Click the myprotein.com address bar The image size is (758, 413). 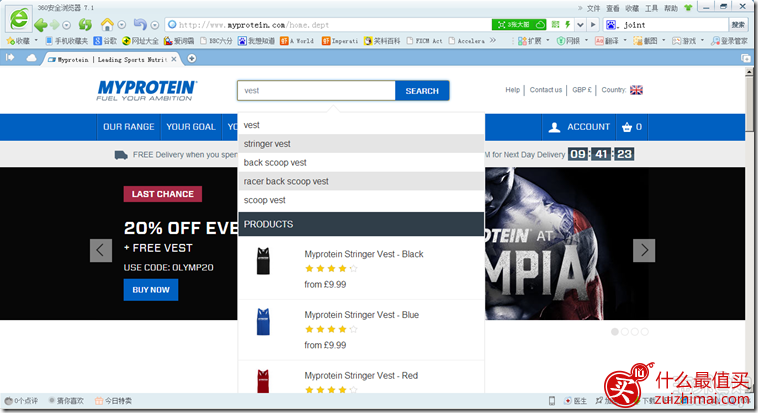(x=329, y=25)
